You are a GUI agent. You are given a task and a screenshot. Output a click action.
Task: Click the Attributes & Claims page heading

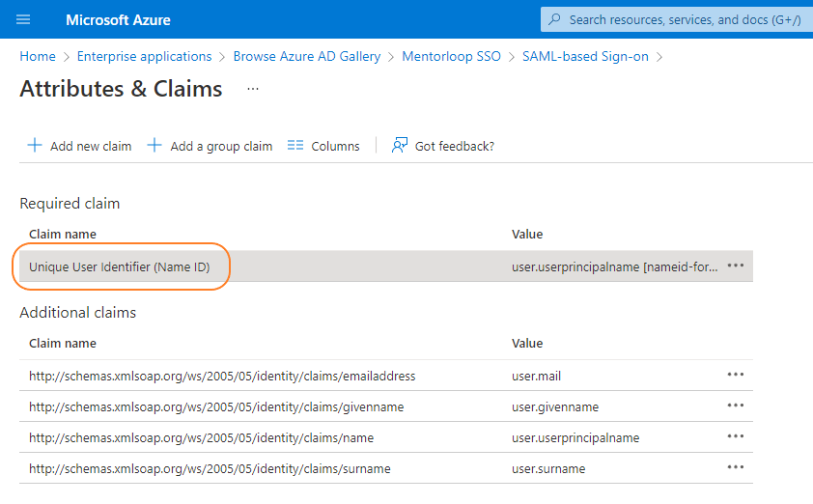(121, 89)
